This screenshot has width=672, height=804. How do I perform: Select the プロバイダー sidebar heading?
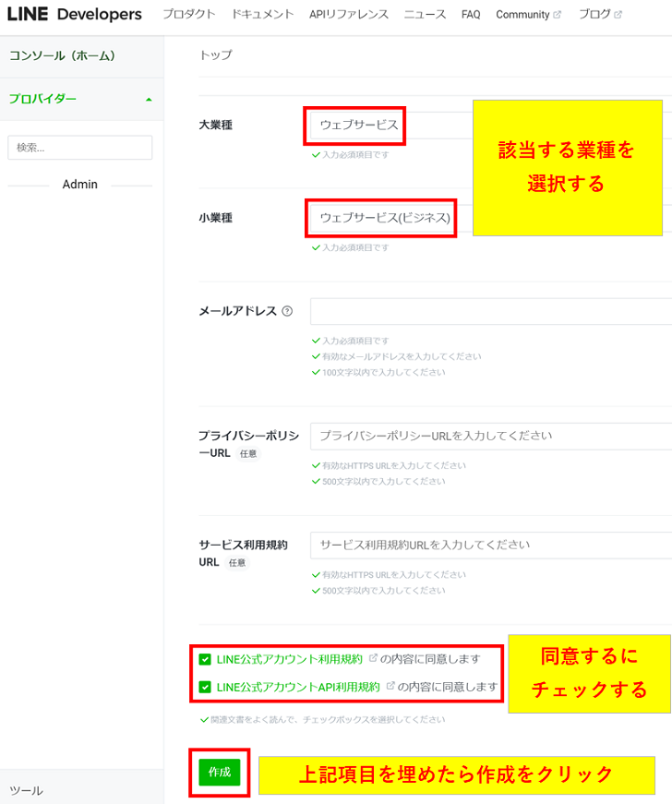(x=42, y=99)
